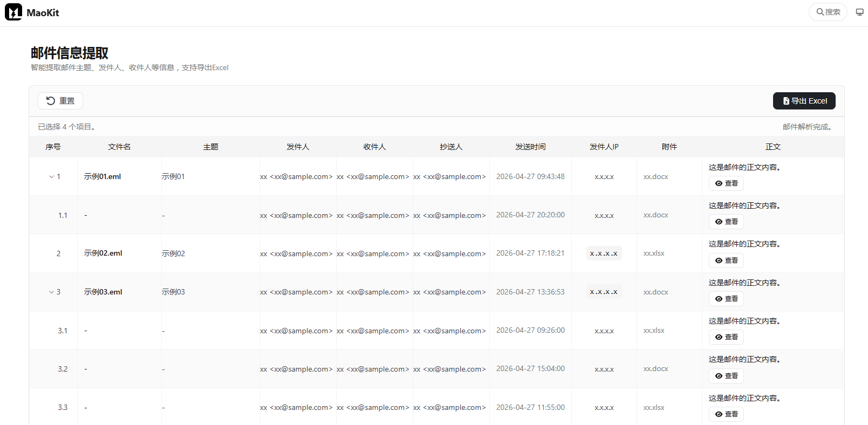Click CC cell in row 示例03.eml
Screen dimensions: 868x425
click(x=449, y=292)
